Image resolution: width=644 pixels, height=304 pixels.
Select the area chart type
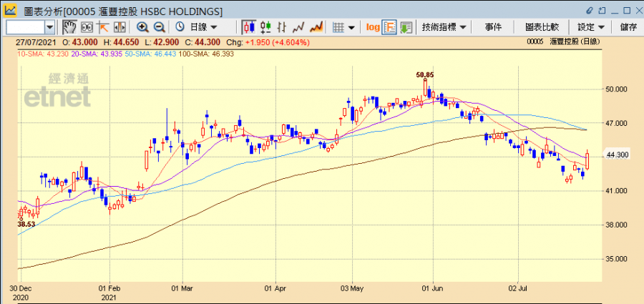[x=316, y=27]
